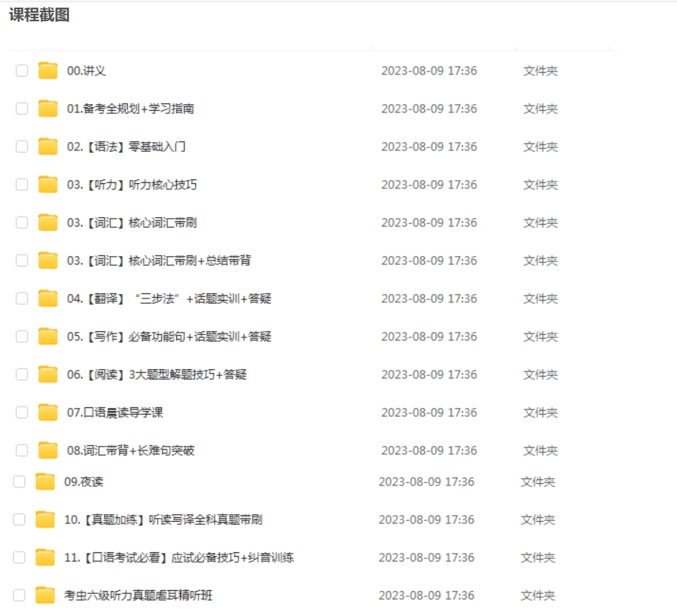
Task: Click folder icon next to 07.口语晨读导学课
Action: (48, 412)
